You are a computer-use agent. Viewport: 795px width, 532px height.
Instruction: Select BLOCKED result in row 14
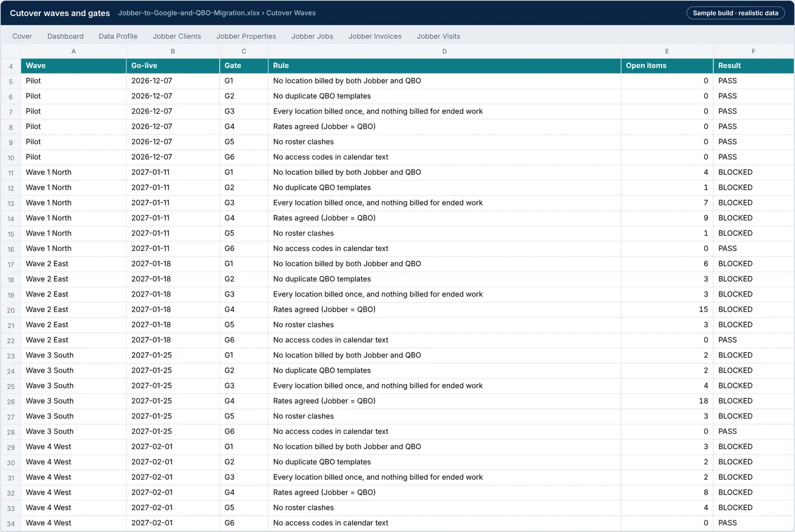(754, 219)
